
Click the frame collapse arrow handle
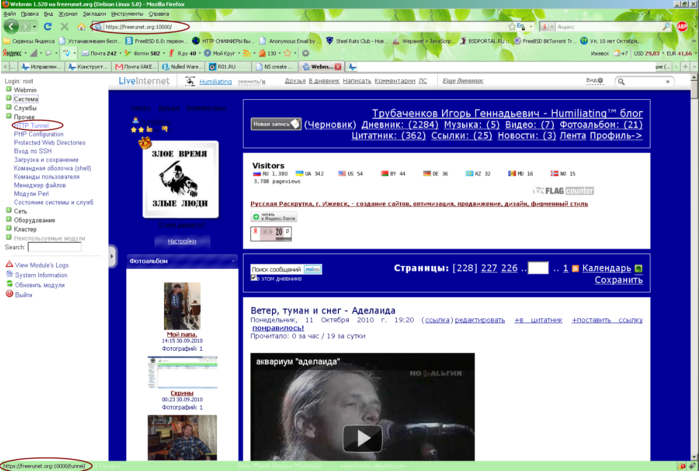pyautogui.click(x=112, y=256)
